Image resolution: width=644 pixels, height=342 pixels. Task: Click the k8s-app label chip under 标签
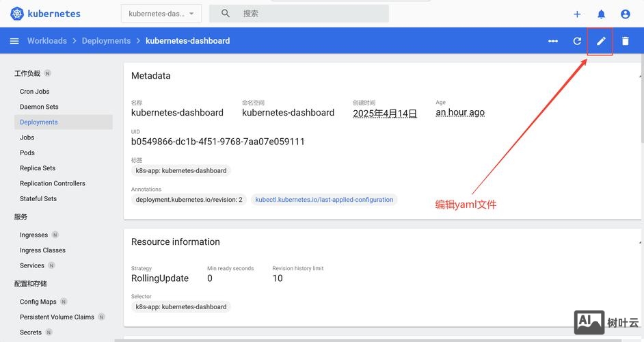[x=181, y=170]
